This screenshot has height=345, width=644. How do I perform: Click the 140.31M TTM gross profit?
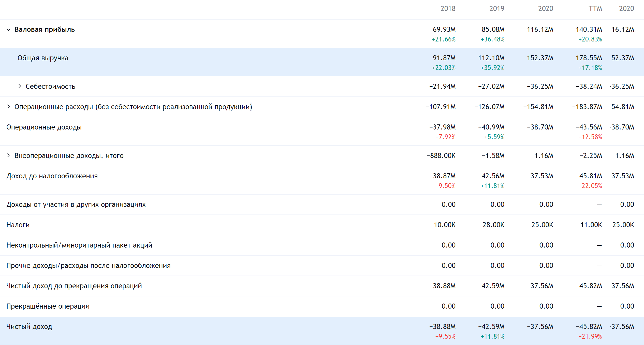point(589,30)
